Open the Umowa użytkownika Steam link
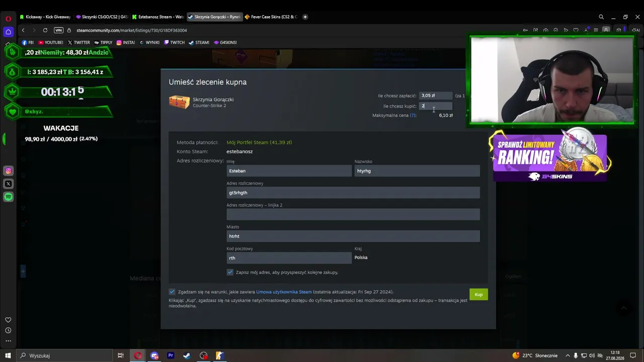Screen dimensions: 644x362 pos(284,292)
